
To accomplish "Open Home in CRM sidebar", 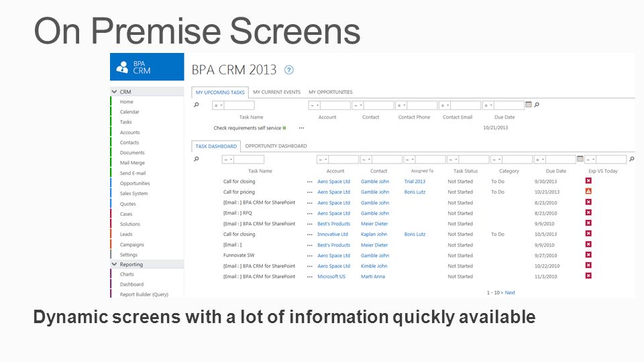I will (x=127, y=102).
